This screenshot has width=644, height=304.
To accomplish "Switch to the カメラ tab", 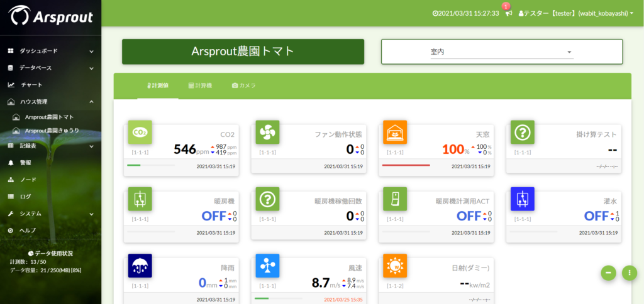I will pyautogui.click(x=244, y=85).
